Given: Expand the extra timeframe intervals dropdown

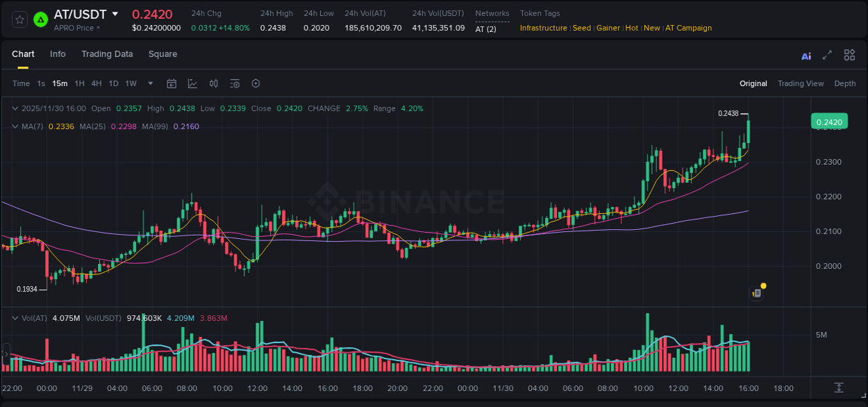Looking at the screenshot, I should (149, 83).
